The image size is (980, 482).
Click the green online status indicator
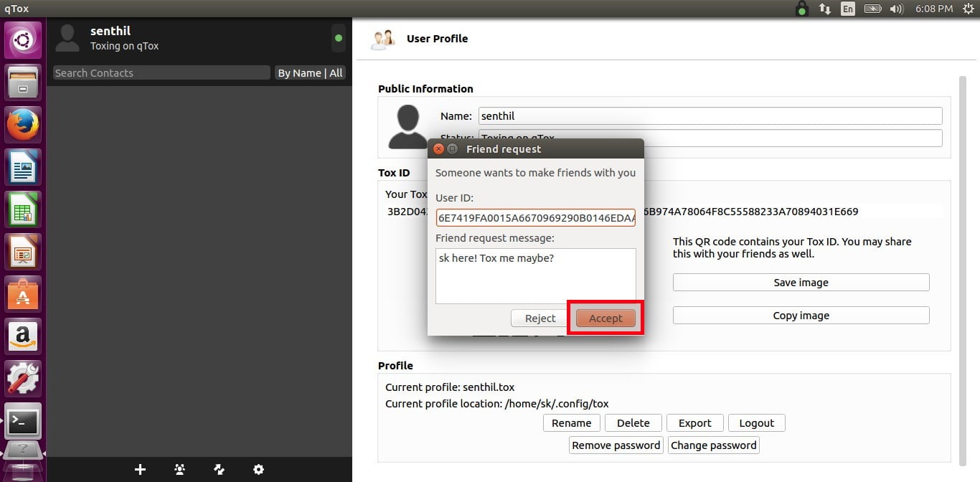(339, 38)
